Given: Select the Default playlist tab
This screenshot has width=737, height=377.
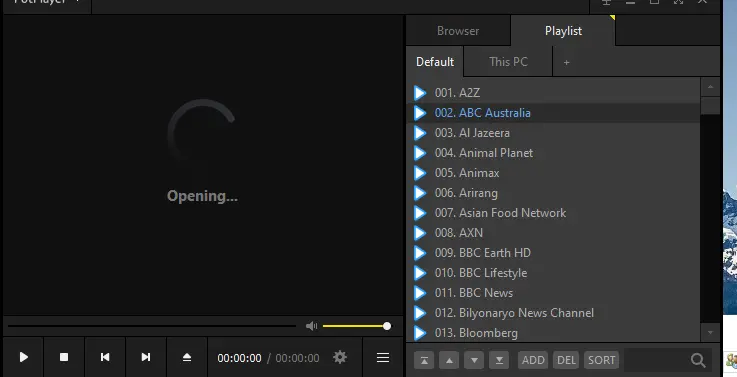Looking at the screenshot, I should click(x=435, y=62).
